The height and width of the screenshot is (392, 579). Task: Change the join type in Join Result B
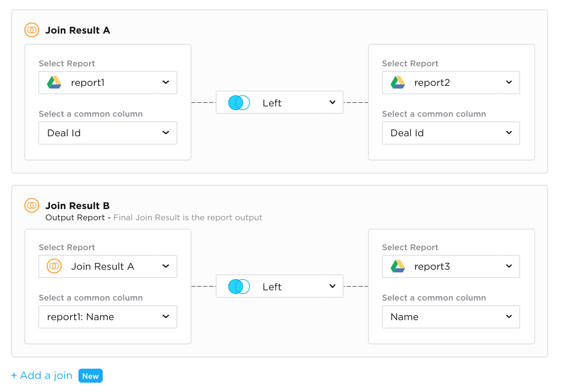pos(332,287)
